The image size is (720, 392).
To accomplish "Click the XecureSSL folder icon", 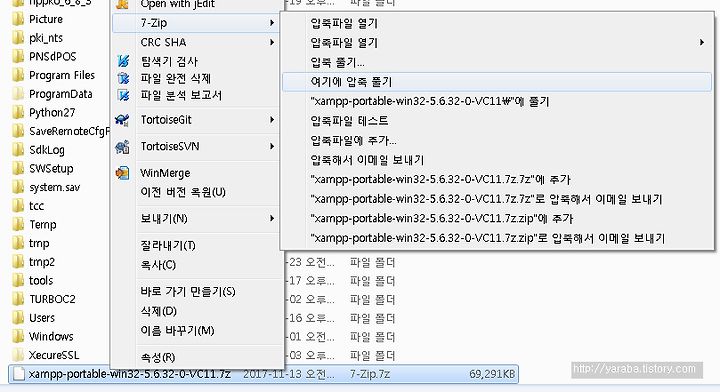I will (18, 355).
